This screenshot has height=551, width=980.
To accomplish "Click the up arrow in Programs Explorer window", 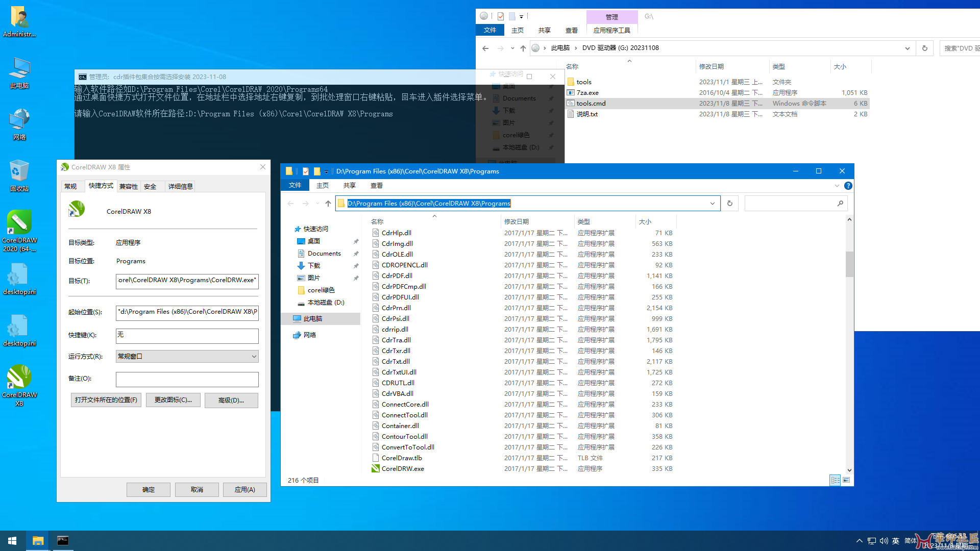I will point(328,204).
